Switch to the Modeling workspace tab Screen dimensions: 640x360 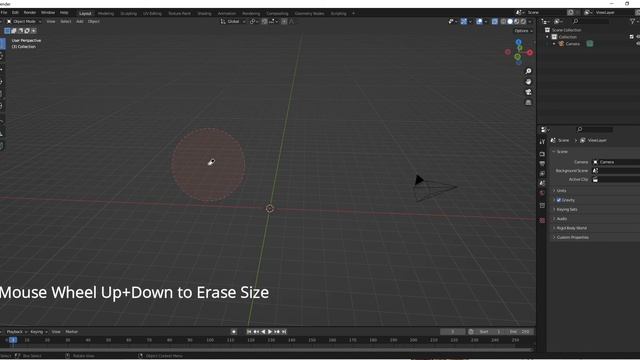click(x=106, y=13)
